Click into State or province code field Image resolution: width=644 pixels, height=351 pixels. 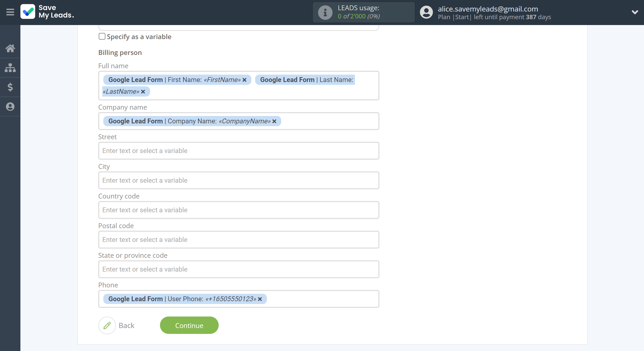pos(239,269)
